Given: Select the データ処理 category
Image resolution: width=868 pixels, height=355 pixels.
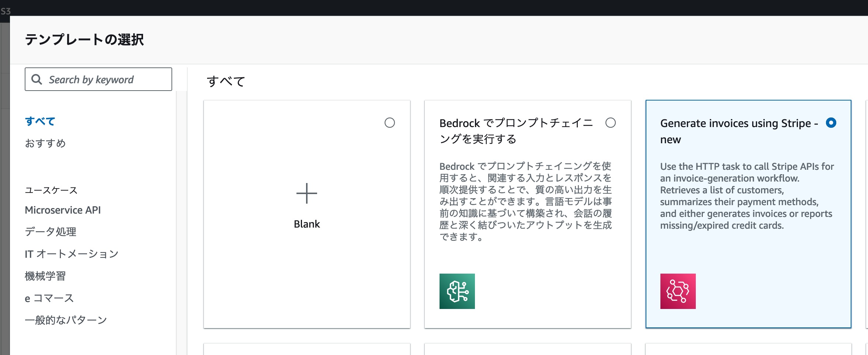Looking at the screenshot, I should [50, 232].
